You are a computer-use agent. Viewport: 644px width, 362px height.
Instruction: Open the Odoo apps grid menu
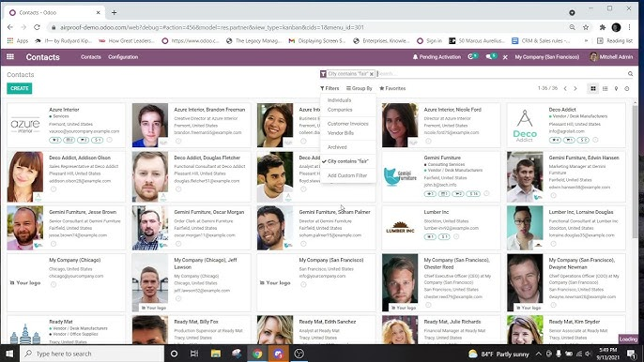click(10, 56)
